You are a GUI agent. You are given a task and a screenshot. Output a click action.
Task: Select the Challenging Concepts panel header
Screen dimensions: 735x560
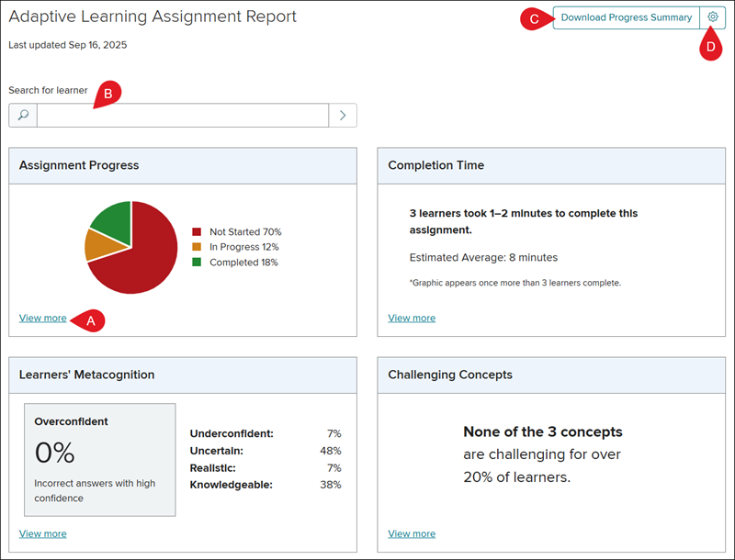[551, 375]
